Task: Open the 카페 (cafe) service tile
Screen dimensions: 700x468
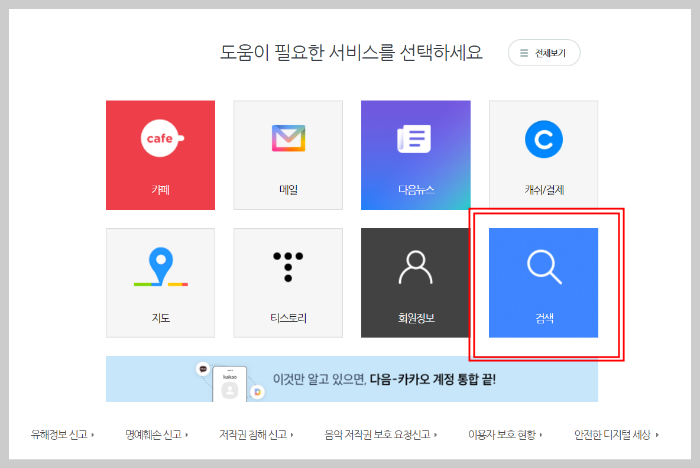Action: tap(160, 155)
